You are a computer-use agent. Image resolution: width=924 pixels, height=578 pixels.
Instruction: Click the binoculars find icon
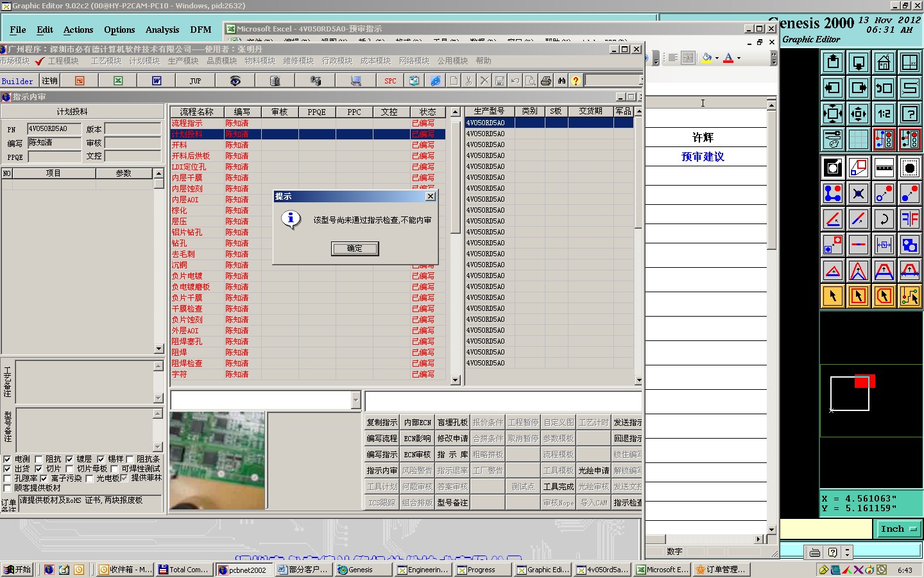click(x=561, y=81)
